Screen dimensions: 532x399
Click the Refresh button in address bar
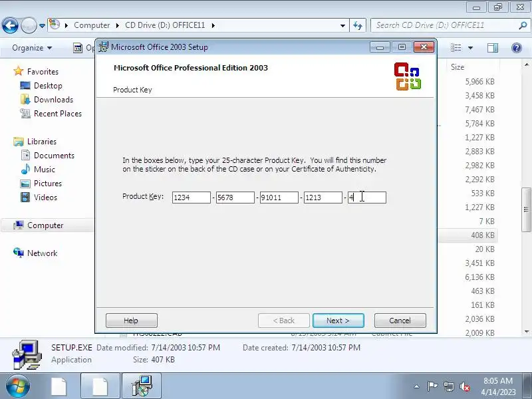point(358,25)
